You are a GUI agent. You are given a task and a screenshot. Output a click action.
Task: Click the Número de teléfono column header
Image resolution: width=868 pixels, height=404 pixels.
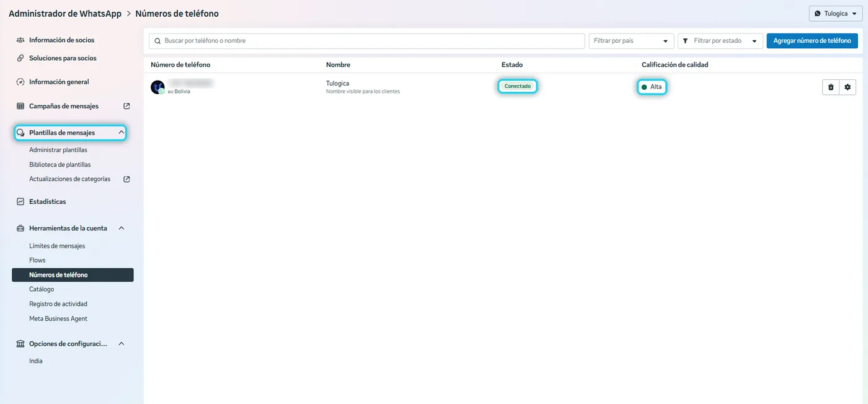tap(180, 64)
